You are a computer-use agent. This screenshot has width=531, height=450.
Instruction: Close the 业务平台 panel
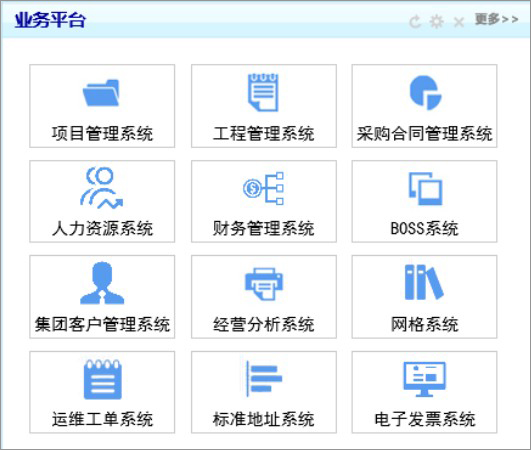[x=459, y=23]
